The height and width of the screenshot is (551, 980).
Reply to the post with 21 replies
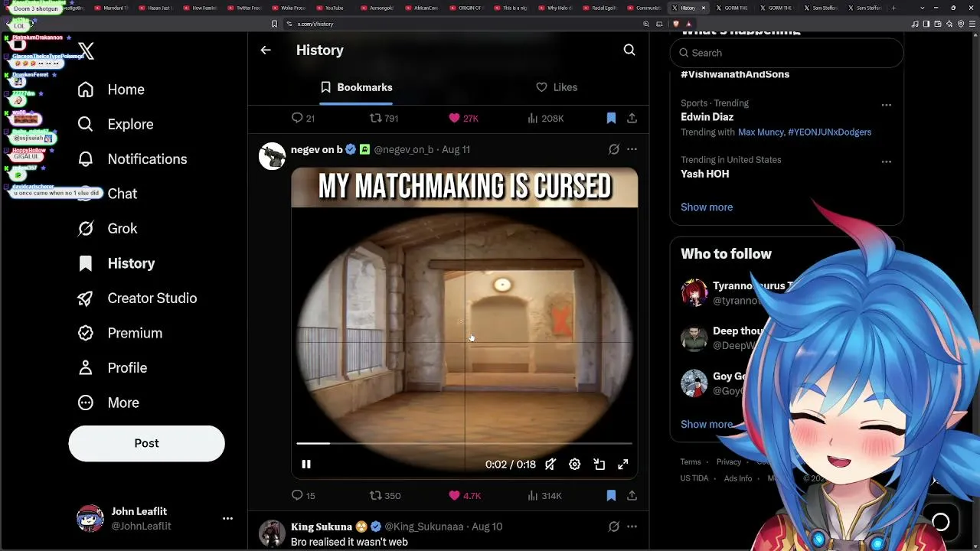coord(303,119)
